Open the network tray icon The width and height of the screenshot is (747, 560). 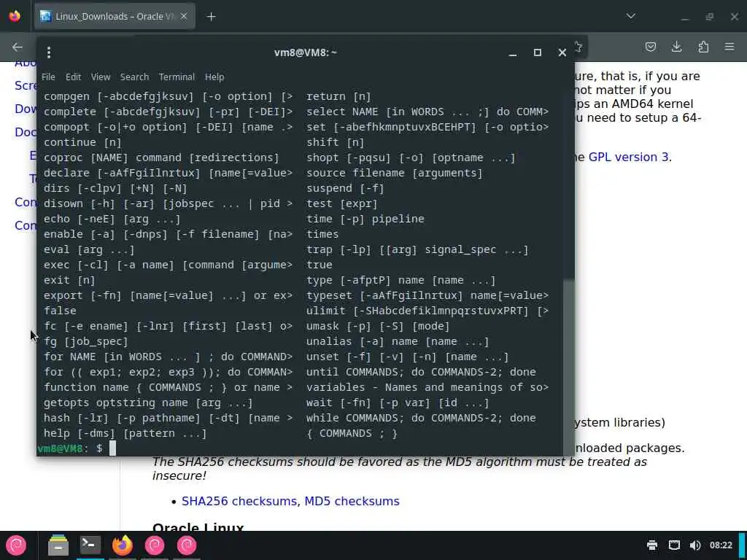click(674, 545)
